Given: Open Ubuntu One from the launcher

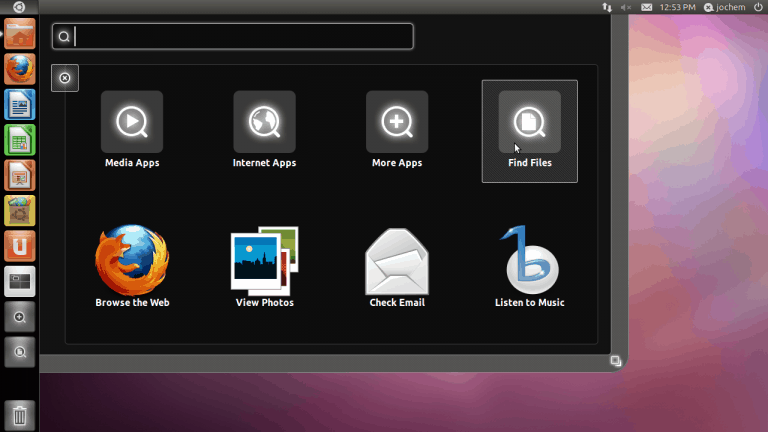Looking at the screenshot, I should pyautogui.click(x=20, y=246).
